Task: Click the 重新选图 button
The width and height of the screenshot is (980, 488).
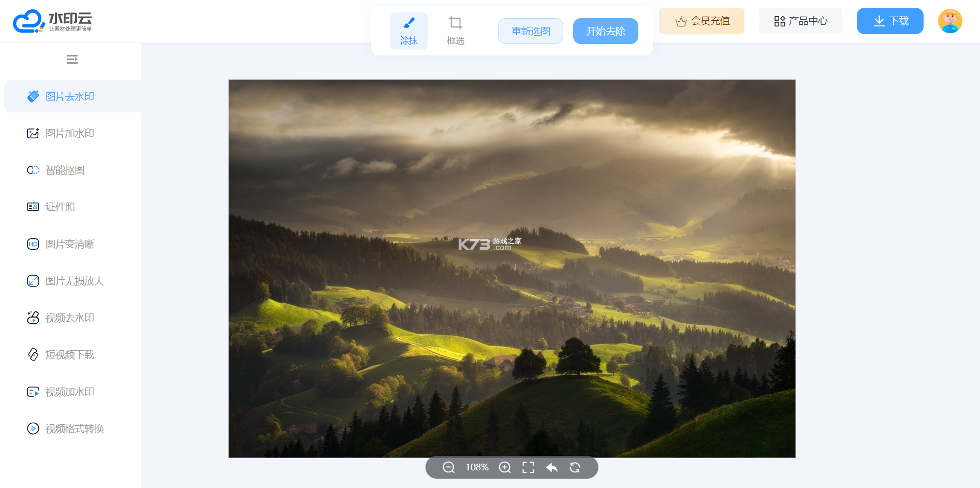Action: pyautogui.click(x=531, y=31)
